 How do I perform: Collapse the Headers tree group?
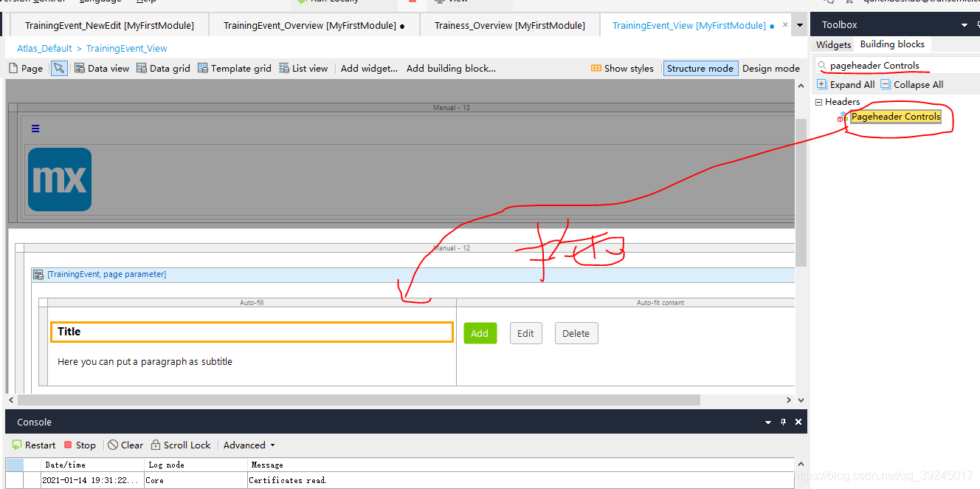pos(819,102)
